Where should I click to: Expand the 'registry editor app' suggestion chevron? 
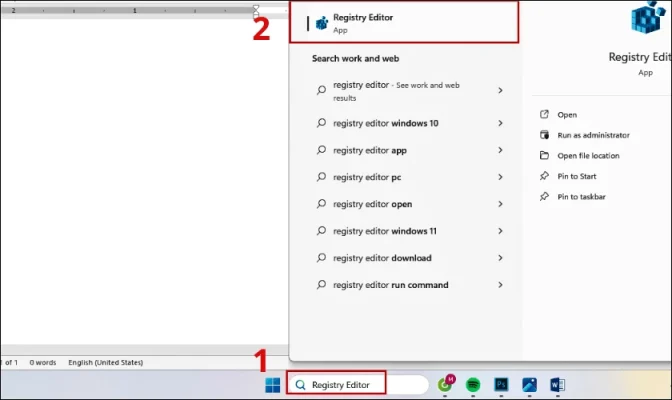pyautogui.click(x=500, y=150)
